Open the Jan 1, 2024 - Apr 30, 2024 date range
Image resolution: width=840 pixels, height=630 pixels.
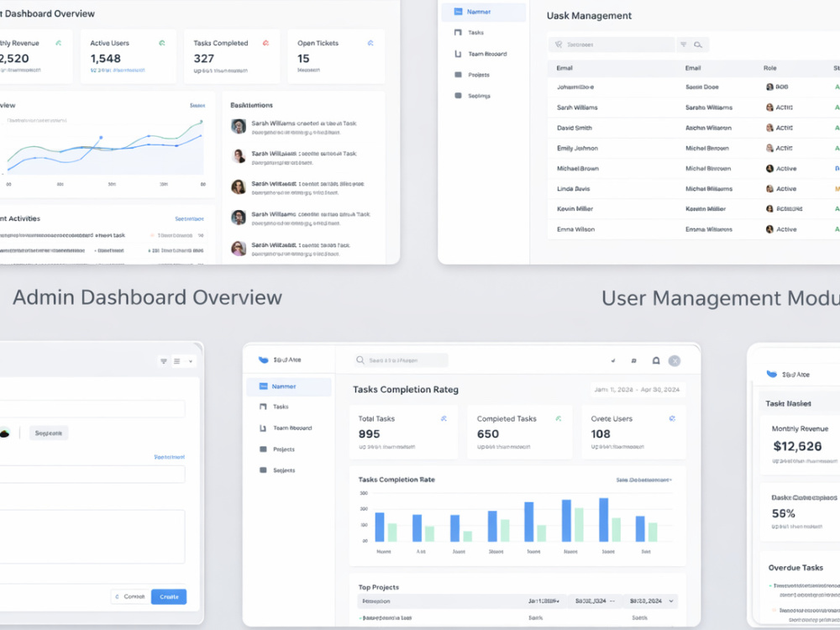(x=637, y=390)
